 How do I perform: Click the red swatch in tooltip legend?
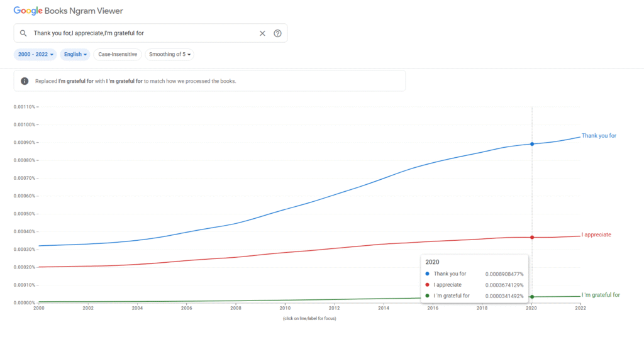click(427, 284)
